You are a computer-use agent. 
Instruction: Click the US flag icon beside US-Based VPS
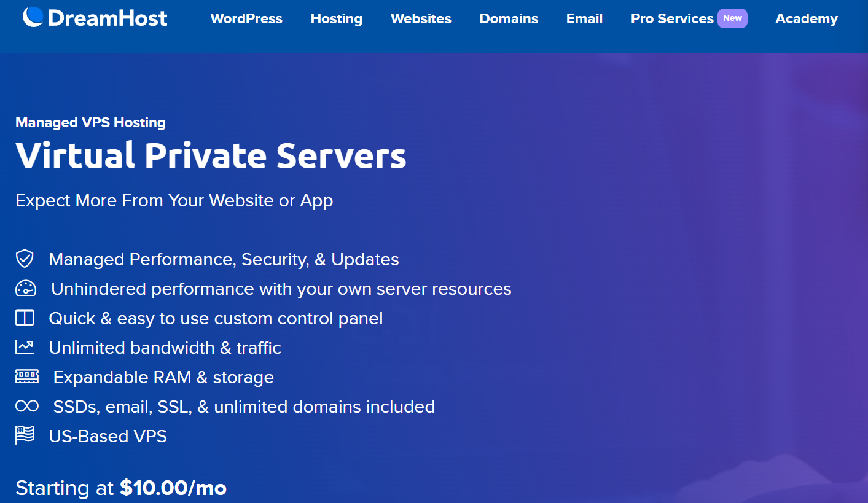[x=25, y=435]
